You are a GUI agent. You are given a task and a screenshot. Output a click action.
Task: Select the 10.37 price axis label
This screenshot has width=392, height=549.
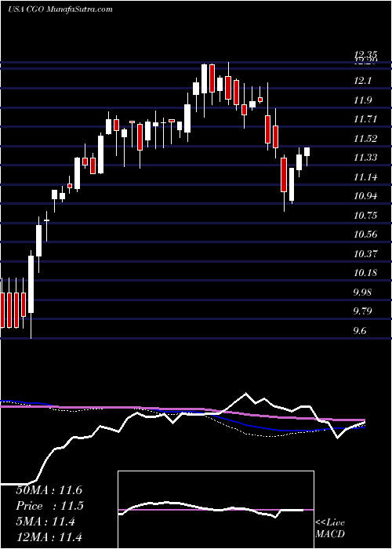click(365, 253)
